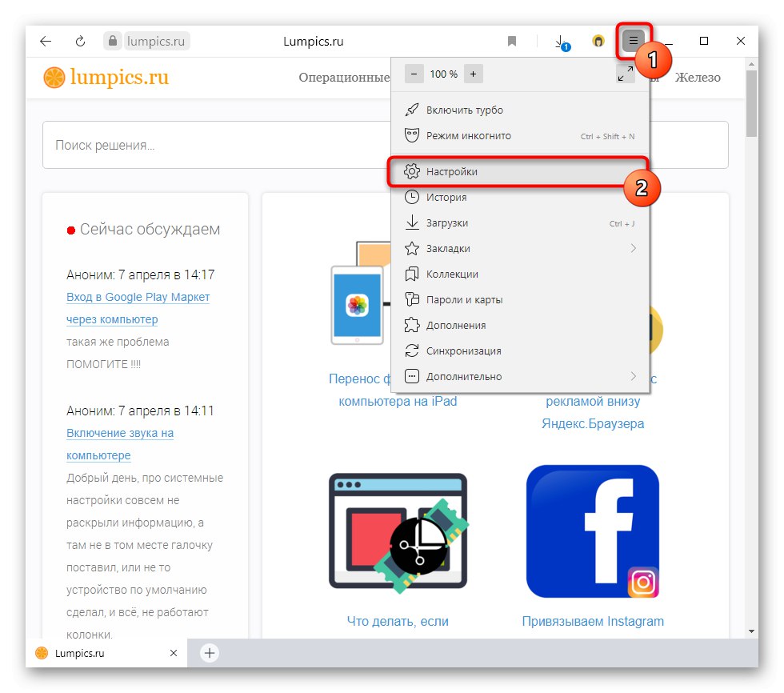Expand the Дополнительно submenu
Screen dimensions: 784x693
pos(519,376)
